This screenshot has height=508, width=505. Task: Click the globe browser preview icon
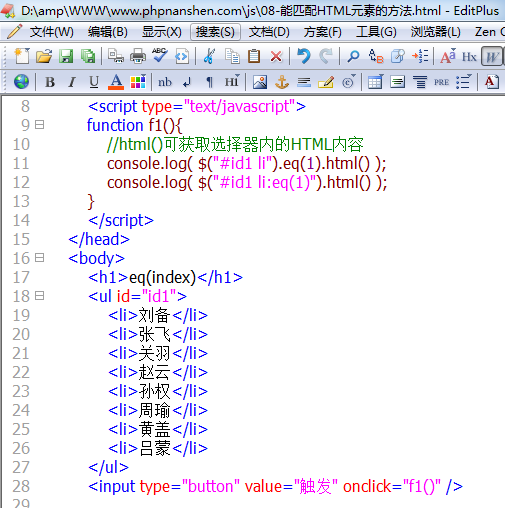click(21, 82)
